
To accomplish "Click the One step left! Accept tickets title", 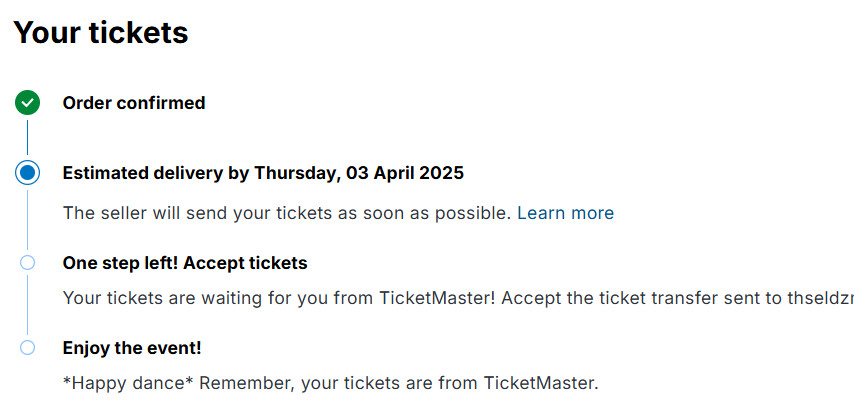I will 185,263.
